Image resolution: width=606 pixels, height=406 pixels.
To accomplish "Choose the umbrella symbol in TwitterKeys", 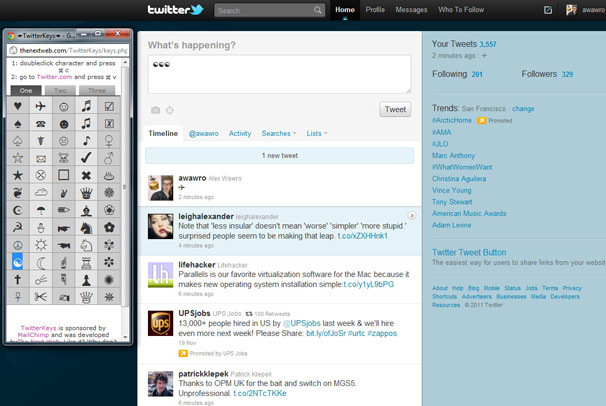I will (41, 210).
